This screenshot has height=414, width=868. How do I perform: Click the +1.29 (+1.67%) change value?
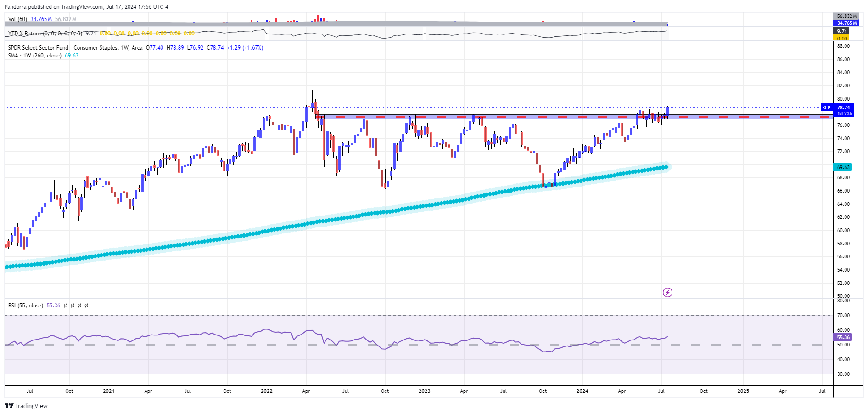pos(245,48)
